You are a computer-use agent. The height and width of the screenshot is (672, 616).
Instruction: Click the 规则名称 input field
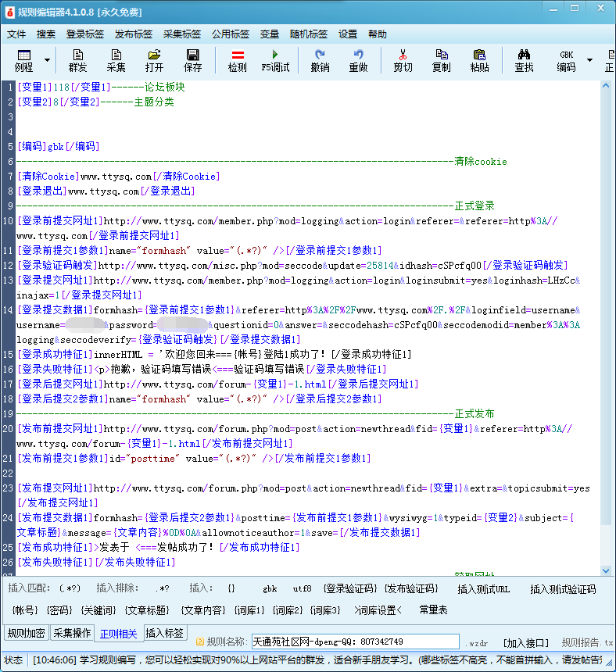click(355, 642)
